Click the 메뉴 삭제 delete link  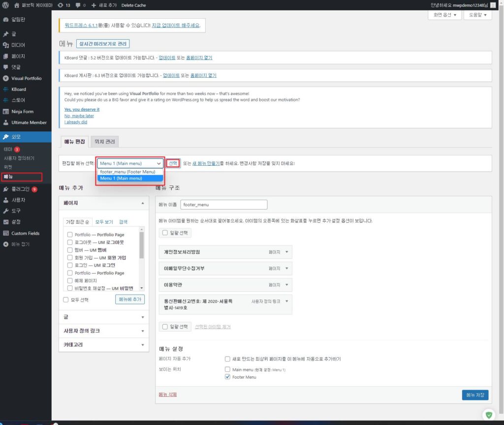(x=167, y=395)
